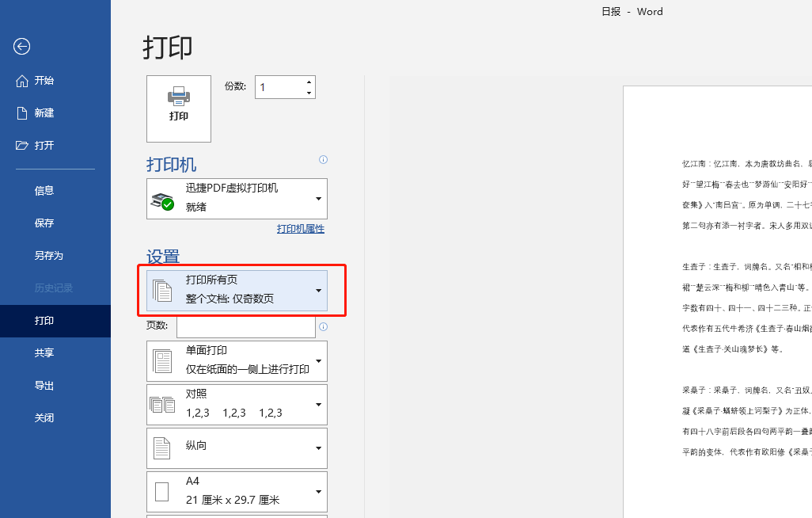Click the 页数 page range field
The image size is (812, 518).
[246, 326]
